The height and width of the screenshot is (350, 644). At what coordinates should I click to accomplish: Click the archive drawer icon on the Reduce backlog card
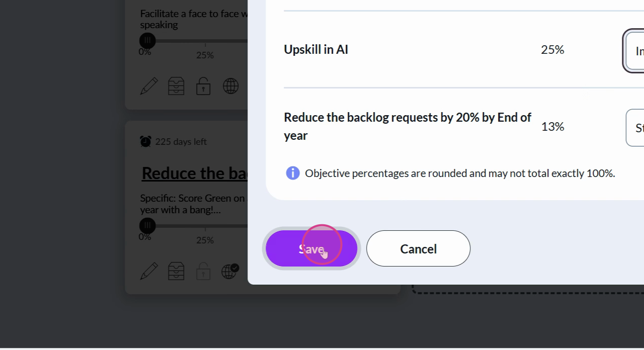click(176, 271)
